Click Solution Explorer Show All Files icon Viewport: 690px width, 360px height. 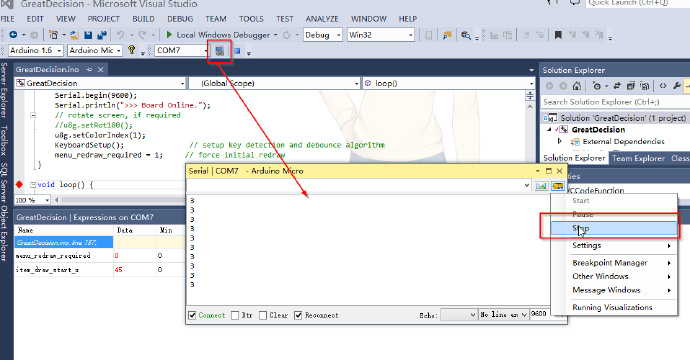tap(645, 86)
